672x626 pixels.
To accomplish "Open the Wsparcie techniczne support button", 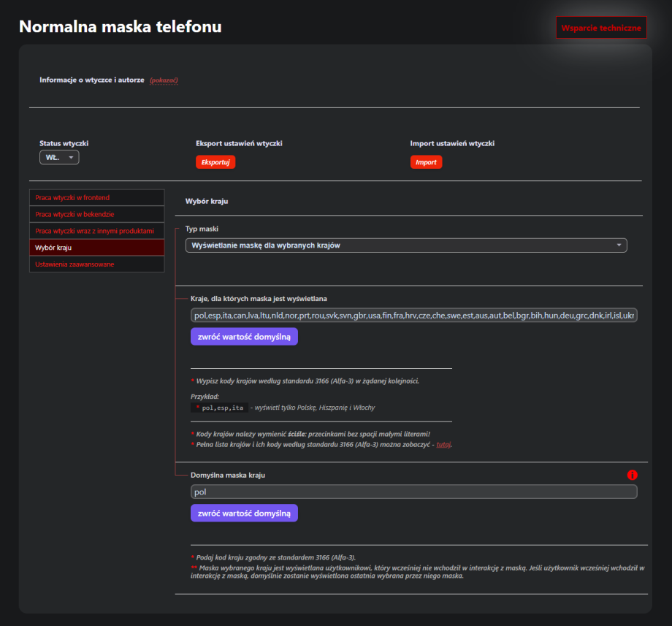I will tap(600, 28).
